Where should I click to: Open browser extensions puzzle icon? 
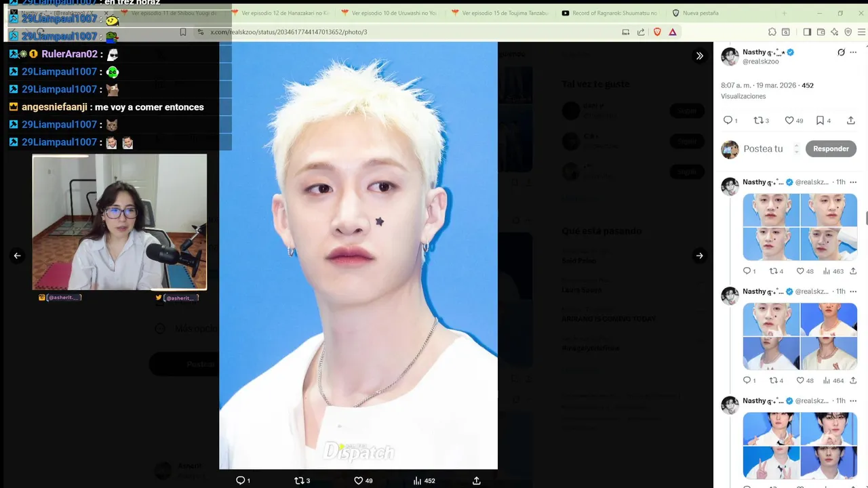(x=772, y=32)
